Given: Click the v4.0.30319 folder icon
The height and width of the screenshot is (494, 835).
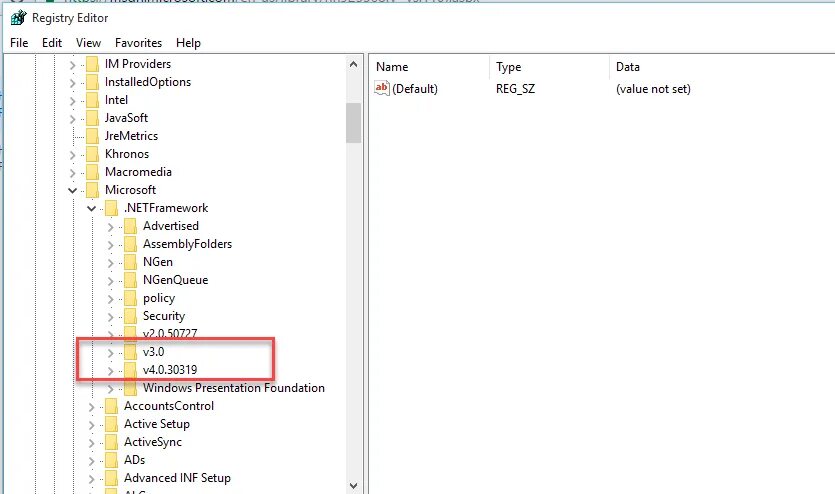Looking at the screenshot, I should [x=131, y=370].
